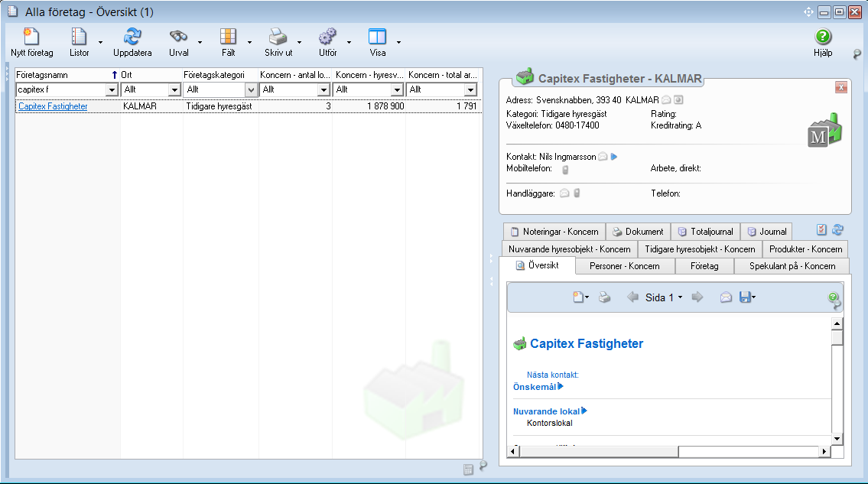Open the Önskemål link
Image resolution: width=868 pixels, height=484 pixels.
pos(535,387)
